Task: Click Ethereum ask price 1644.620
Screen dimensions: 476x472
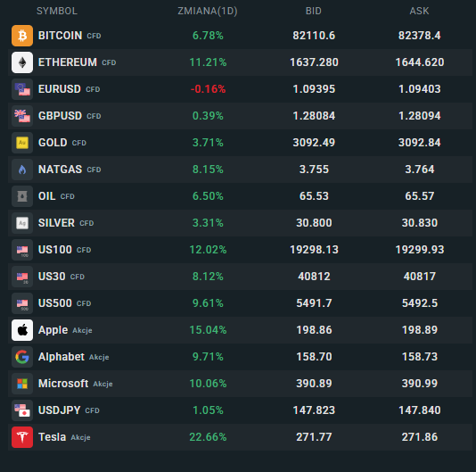Action: (420, 62)
